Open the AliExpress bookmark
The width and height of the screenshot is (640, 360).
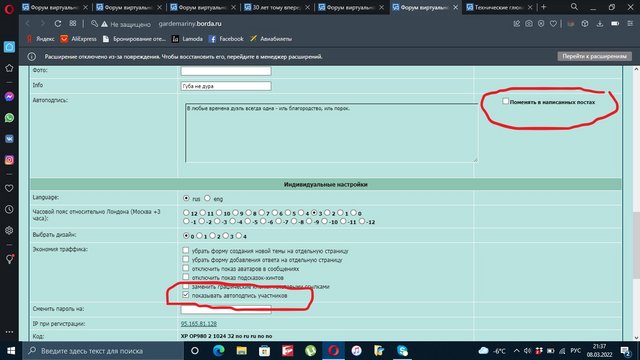point(78,39)
